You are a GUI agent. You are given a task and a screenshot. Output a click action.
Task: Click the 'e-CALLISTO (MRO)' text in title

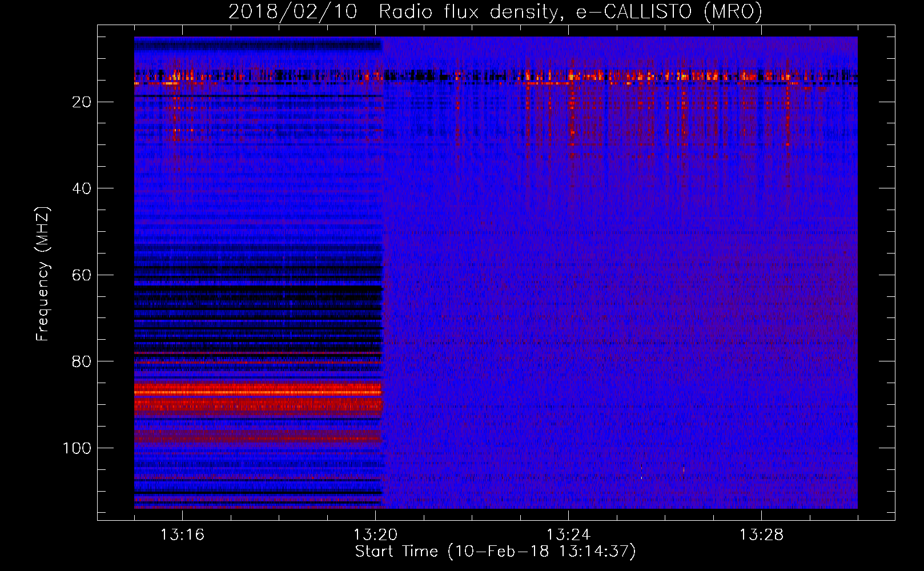click(669, 12)
